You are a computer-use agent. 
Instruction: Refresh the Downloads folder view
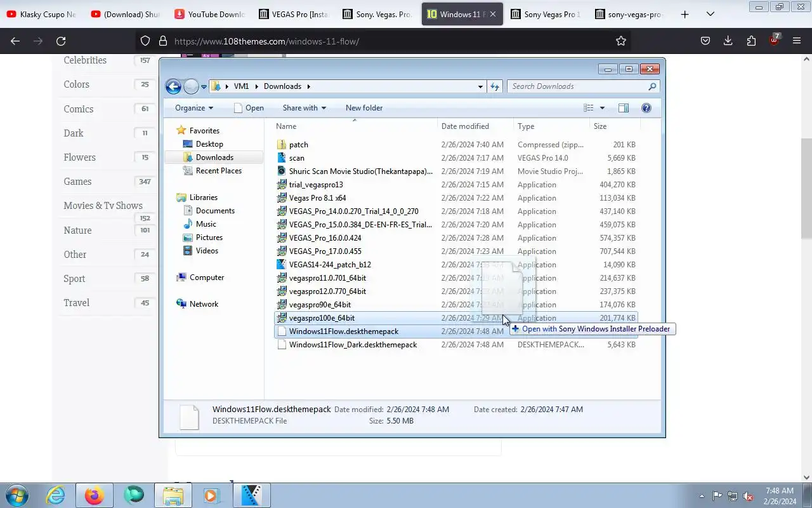[x=495, y=86]
